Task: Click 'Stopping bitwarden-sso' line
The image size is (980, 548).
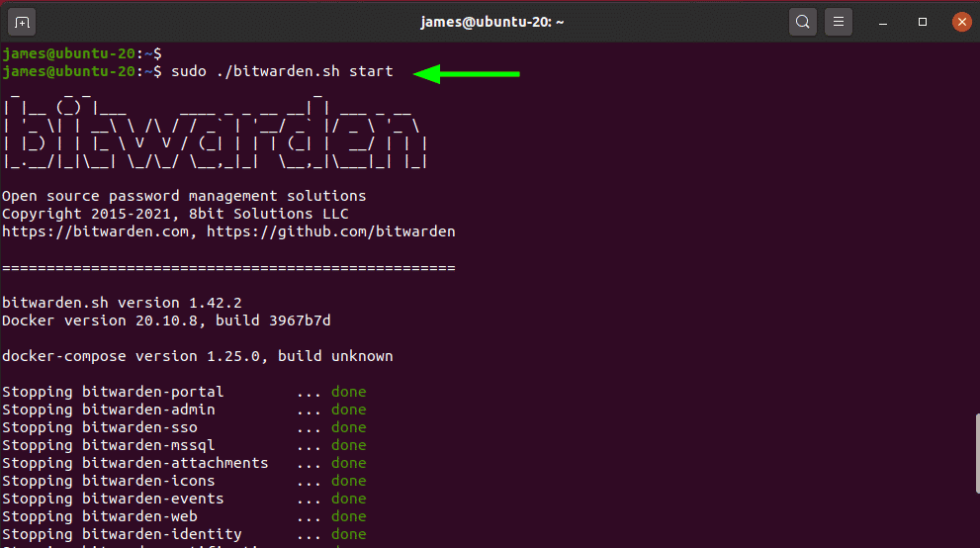Action: click(x=184, y=427)
